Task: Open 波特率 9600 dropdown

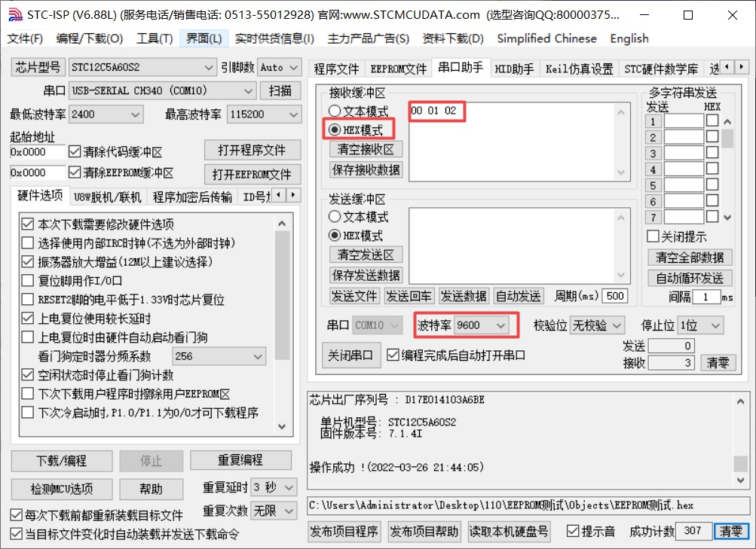Action: (481, 325)
